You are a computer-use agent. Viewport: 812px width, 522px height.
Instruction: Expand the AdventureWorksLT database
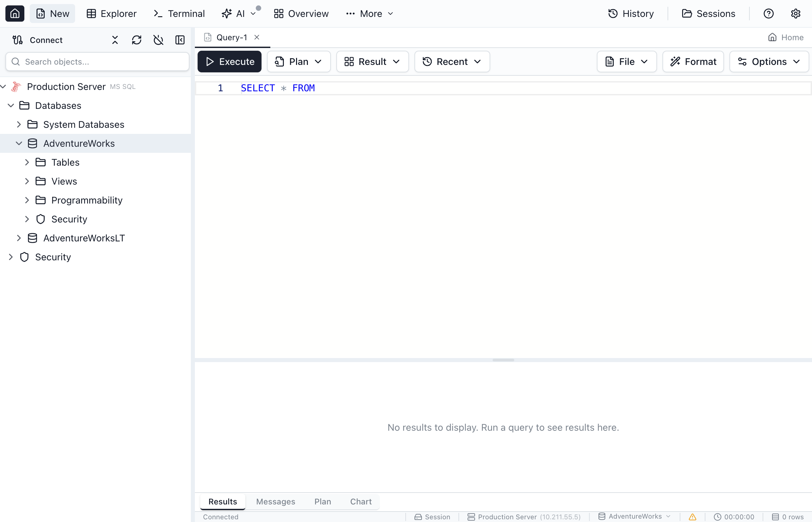pos(19,238)
